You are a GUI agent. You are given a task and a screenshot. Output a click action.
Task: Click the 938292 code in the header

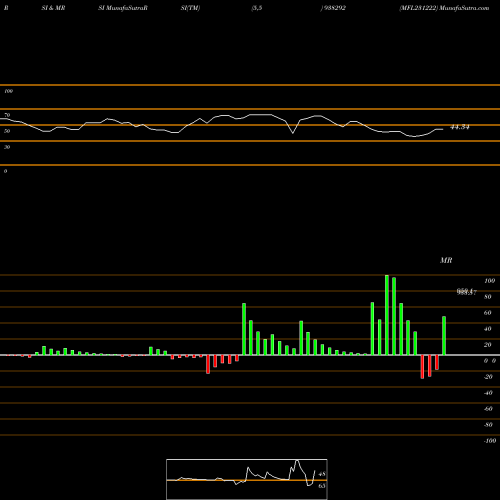click(x=334, y=8)
